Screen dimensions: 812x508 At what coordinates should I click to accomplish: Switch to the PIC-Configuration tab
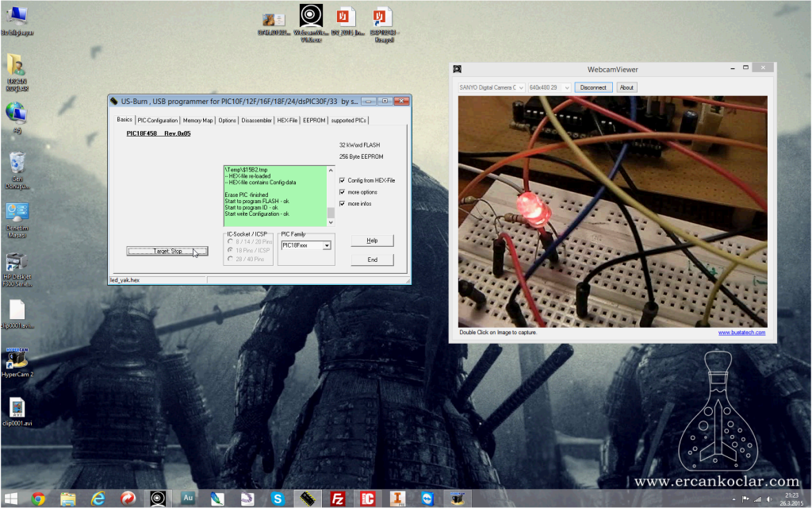click(158, 121)
